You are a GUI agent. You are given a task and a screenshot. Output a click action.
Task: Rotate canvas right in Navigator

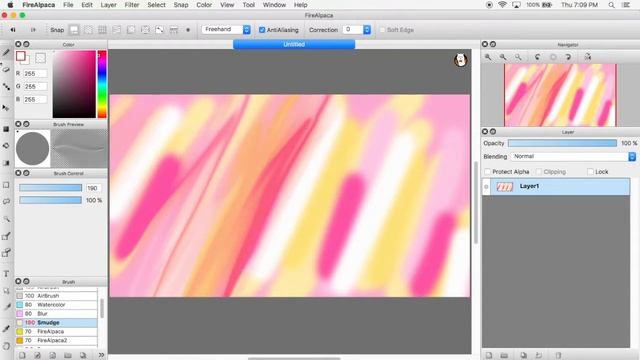click(568, 57)
